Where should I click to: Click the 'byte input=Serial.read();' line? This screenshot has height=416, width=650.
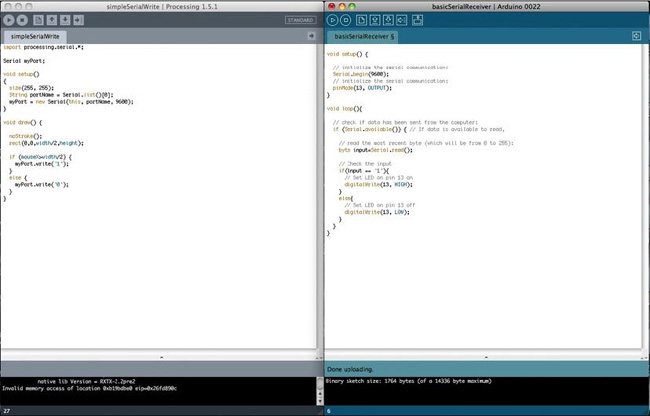pyautogui.click(x=376, y=150)
